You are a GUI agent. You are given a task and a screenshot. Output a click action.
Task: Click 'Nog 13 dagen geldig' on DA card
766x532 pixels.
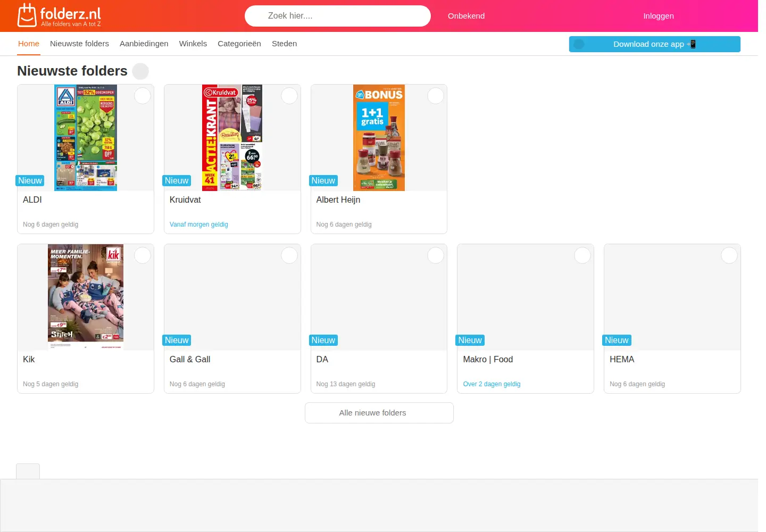click(x=346, y=384)
